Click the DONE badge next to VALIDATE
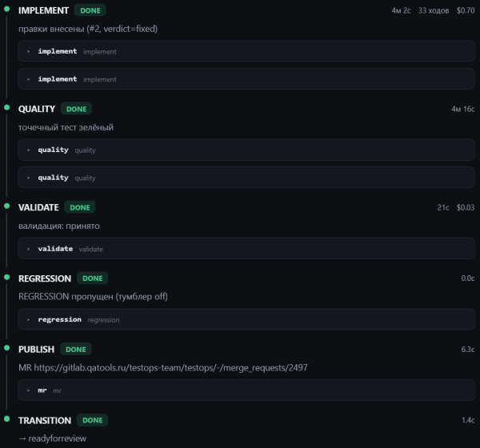Screen dimensions: 480x448 pyautogui.click(x=79, y=207)
